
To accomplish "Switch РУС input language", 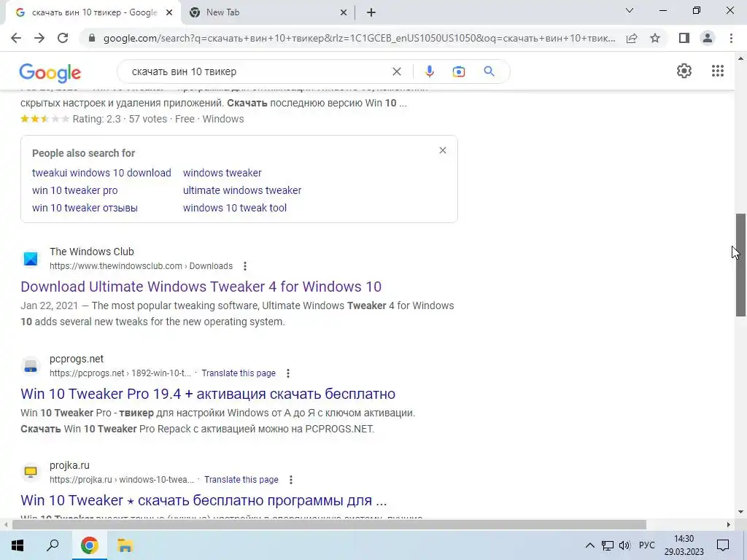I will (x=646, y=545).
